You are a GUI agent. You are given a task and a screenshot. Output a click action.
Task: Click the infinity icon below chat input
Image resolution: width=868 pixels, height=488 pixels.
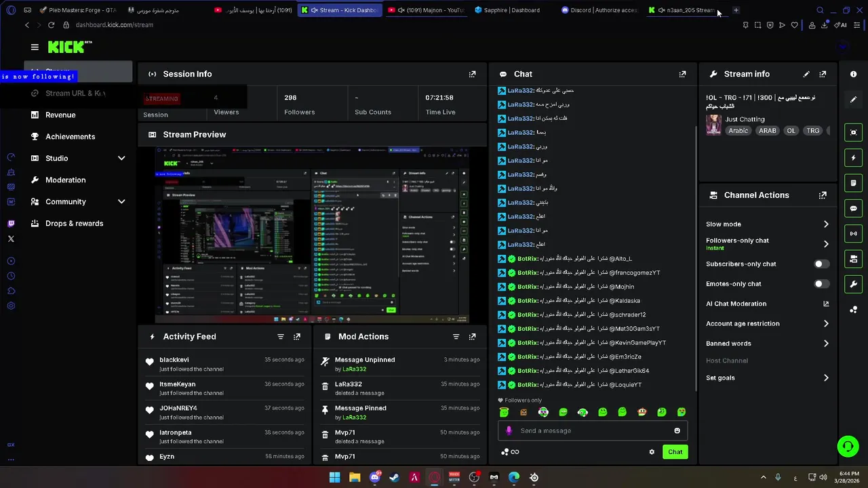click(x=515, y=452)
